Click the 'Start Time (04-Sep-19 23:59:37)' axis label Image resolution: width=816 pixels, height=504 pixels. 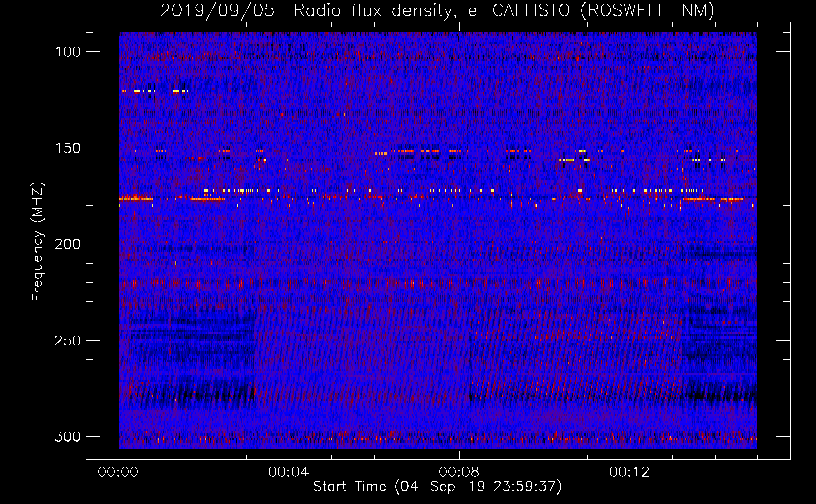[x=437, y=487]
